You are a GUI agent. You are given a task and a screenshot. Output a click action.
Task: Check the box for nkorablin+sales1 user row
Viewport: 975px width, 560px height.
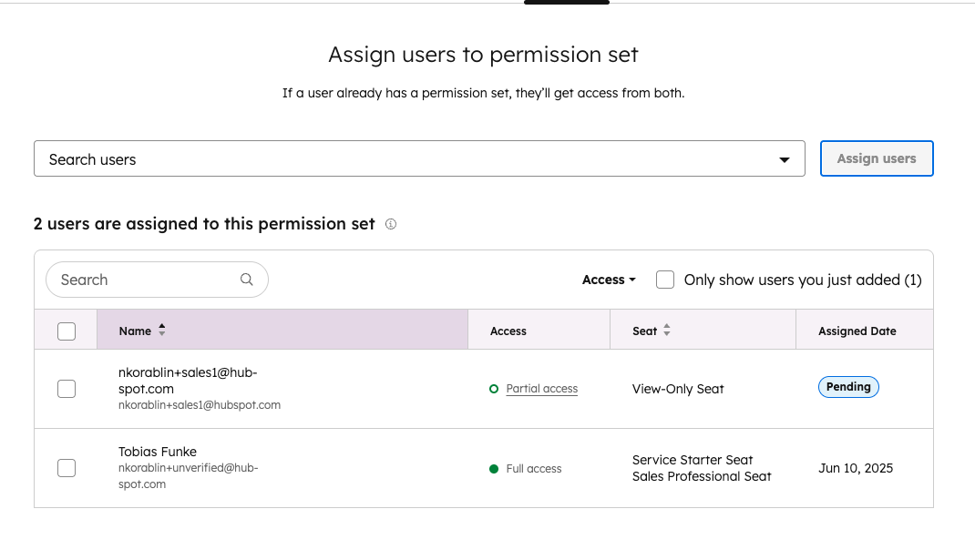click(x=67, y=389)
